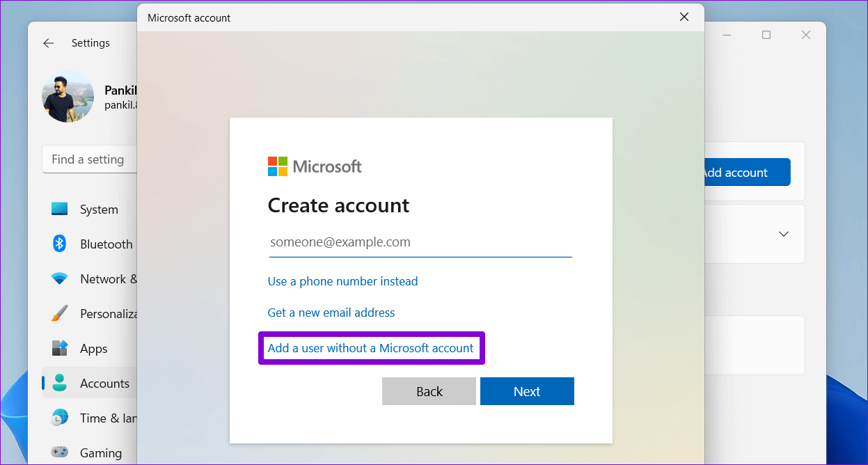Choose 'Add a user without a Microsoft account'
The image size is (868, 465).
click(370, 348)
